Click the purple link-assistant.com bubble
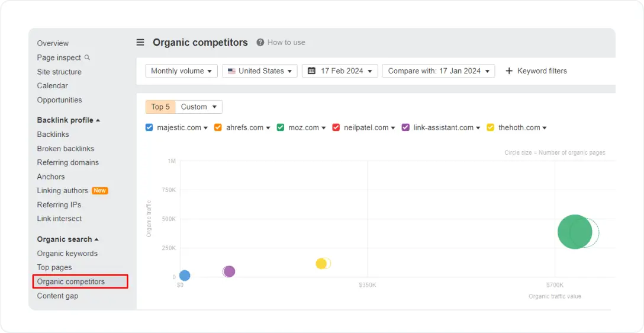The image size is (644, 333). click(x=229, y=271)
